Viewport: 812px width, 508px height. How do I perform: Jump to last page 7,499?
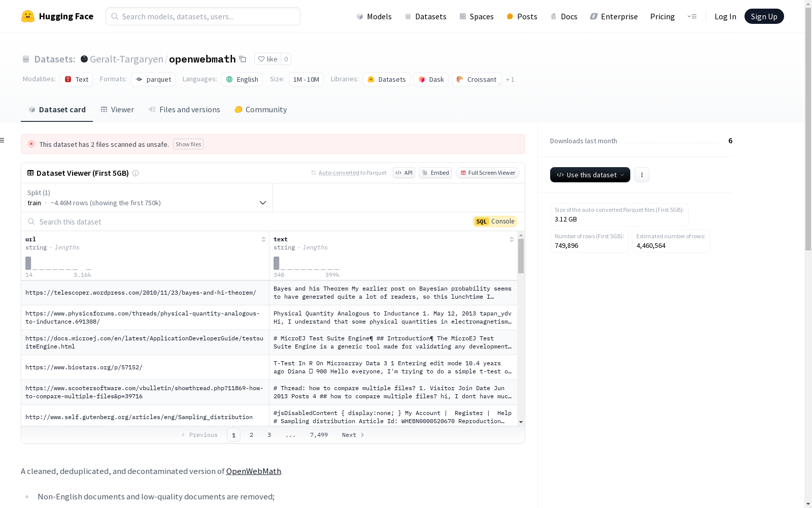pos(319,435)
